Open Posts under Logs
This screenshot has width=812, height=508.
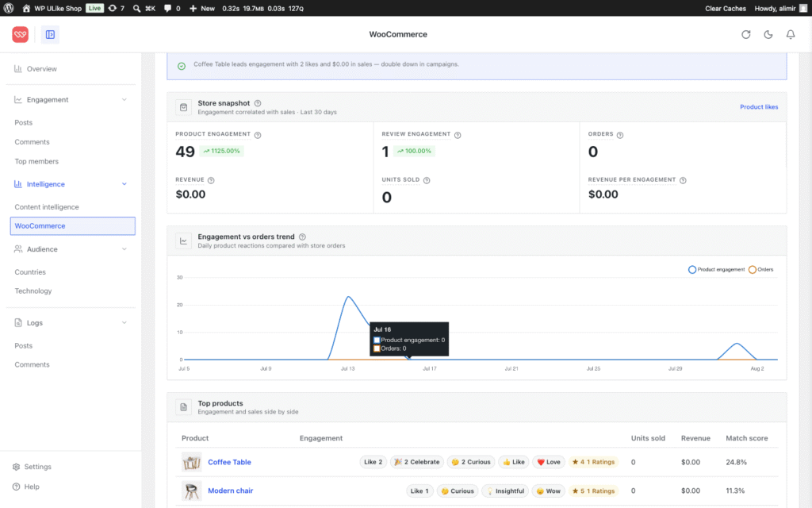coord(23,346)
